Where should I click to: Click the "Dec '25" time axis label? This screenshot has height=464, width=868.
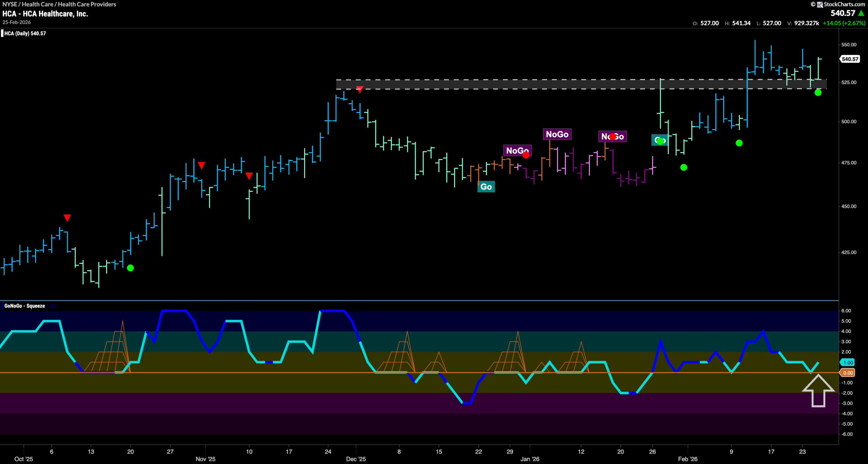pyautogui.click(x=356, y=459)
